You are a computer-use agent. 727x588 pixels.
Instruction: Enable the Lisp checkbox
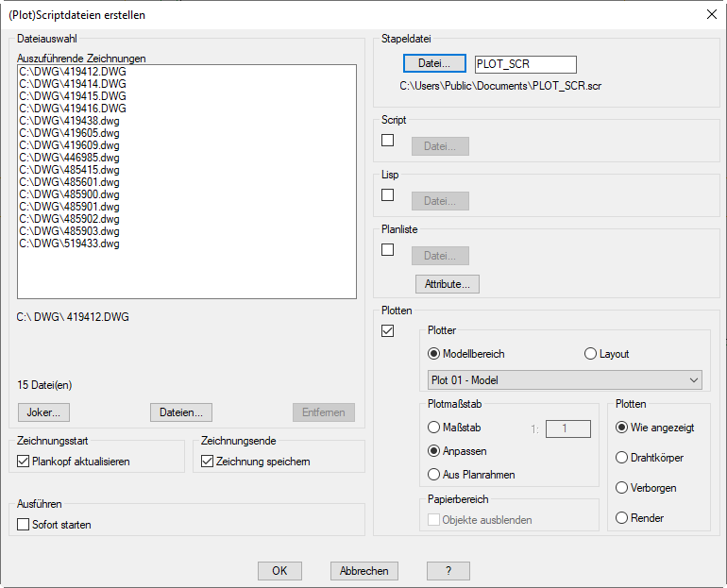point(387,195)
